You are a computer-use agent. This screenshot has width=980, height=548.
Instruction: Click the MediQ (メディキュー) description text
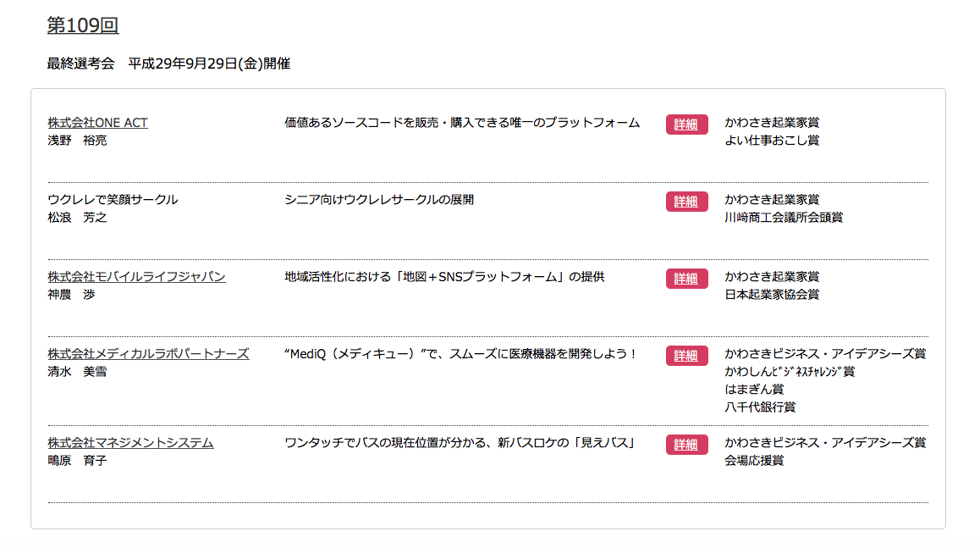pos(460,353)
